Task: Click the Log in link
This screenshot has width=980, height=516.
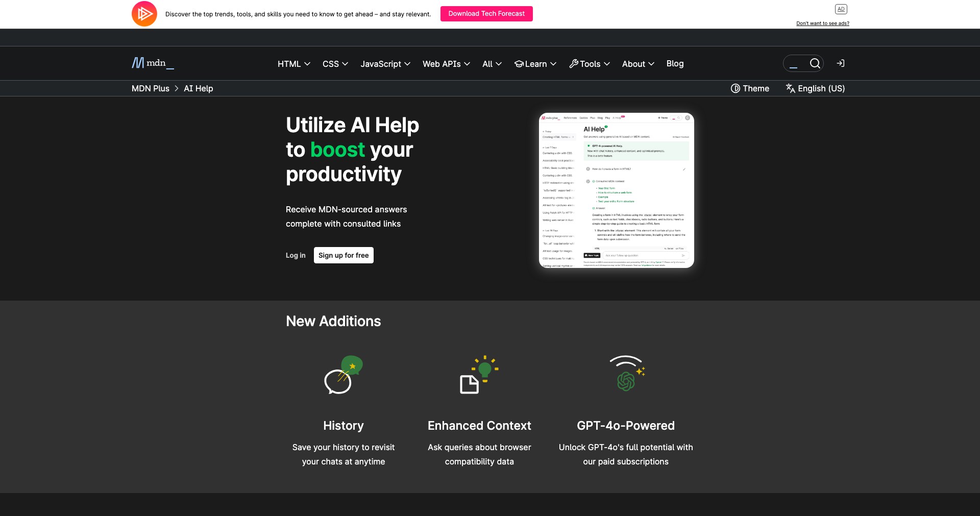Action: (296, 255)
